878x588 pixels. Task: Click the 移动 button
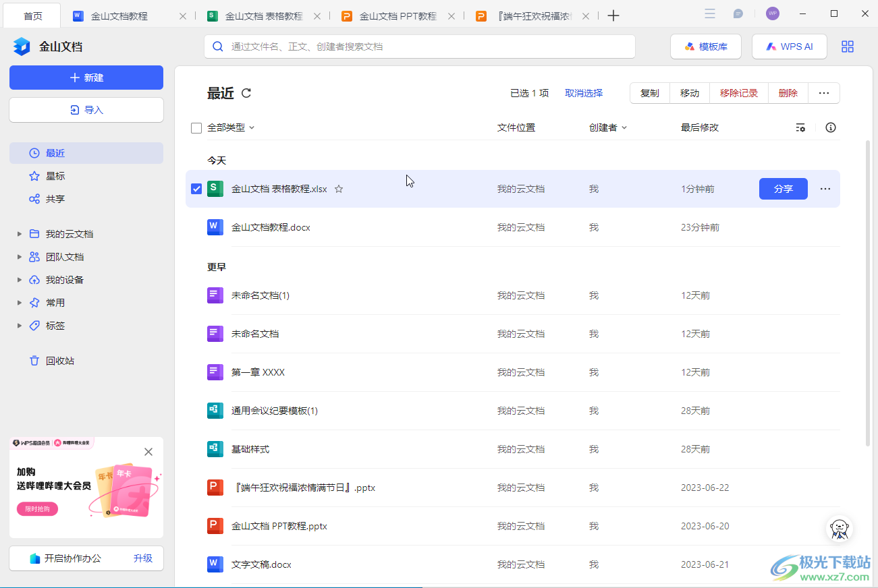coord(690,93)
